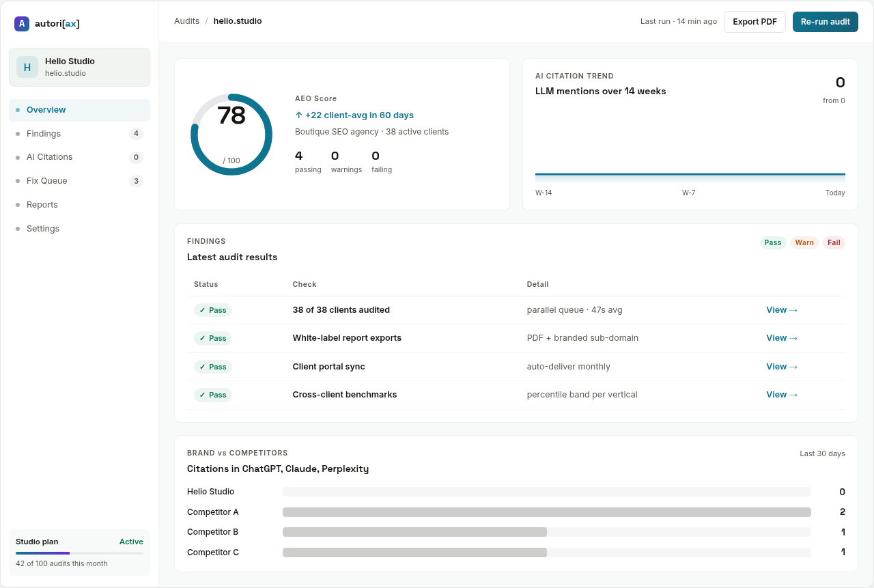Click the Check column header

tap(305, 284)
